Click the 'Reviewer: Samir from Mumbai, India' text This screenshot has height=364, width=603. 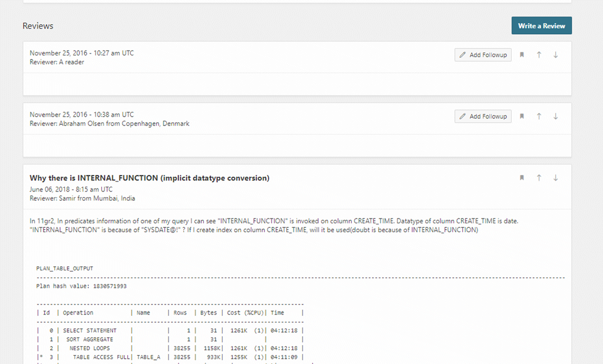[x=82, y=198]
